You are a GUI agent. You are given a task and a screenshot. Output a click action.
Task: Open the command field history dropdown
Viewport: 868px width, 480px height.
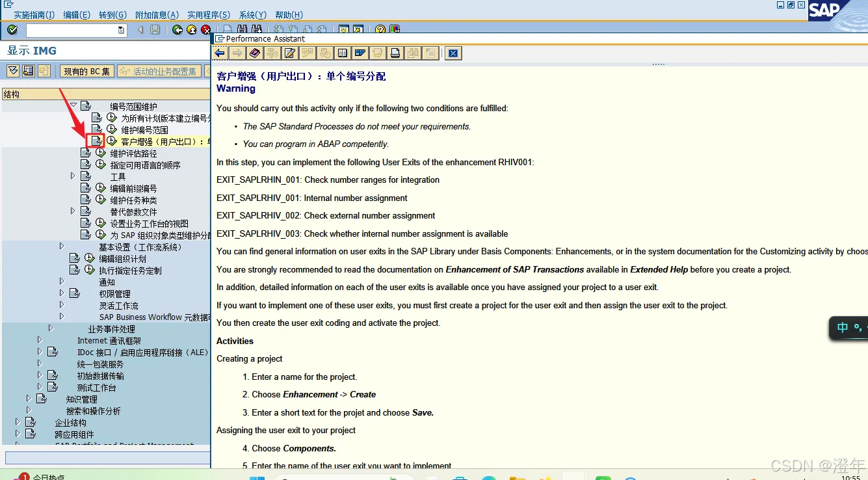(x=122, y=30)
